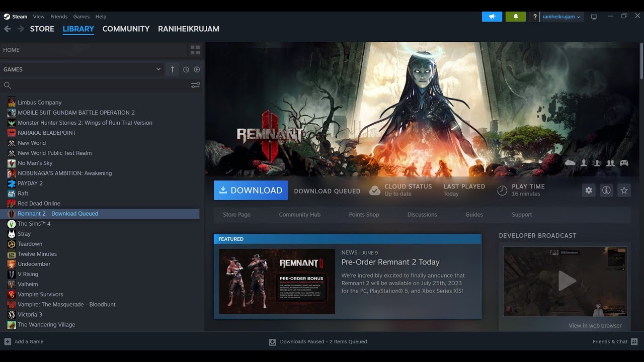Viewport: 644px width, 362px height.
Task: Click the blue DOWNLOAD button
Action: coord(251,190)
